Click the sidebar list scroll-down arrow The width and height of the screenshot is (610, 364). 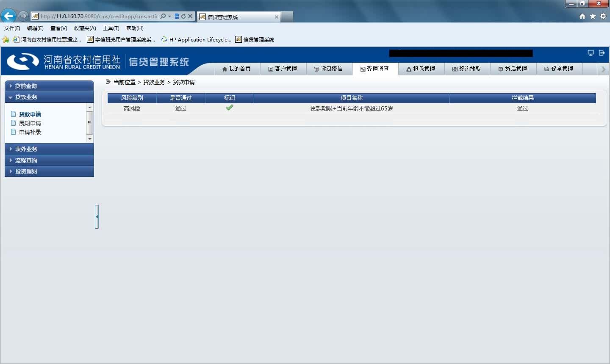click(x=89, y=139)
